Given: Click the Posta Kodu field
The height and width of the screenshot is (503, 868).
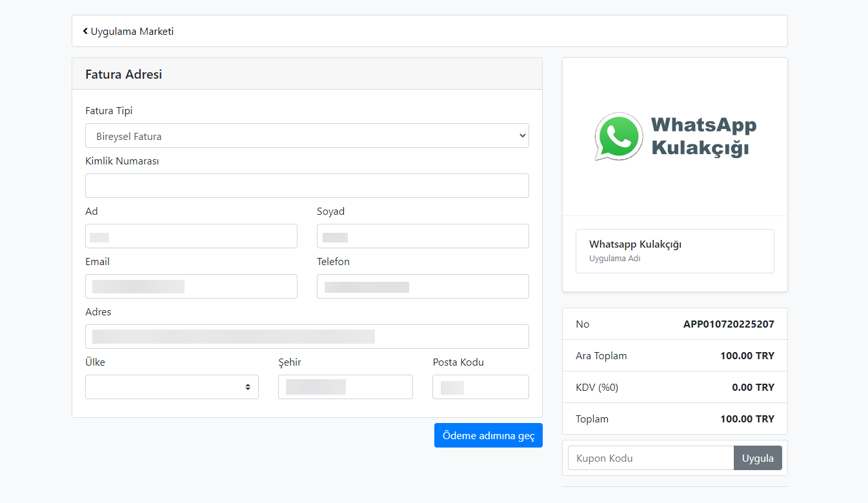Looking at the screenshot, I should pyautogui.click(x=481, y=387).
